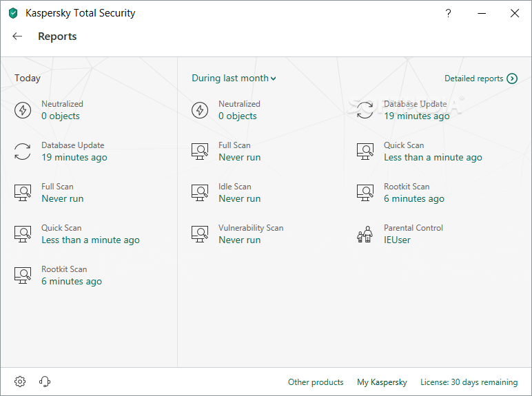Open Vulnerability Scan Never run entry
This screenshot has height=396, width=532.
tap(240, 240)
